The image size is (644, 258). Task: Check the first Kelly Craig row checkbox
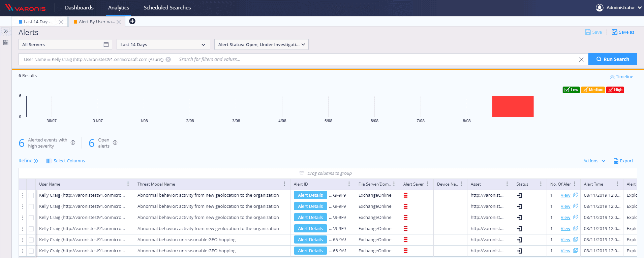click(31, 195)
